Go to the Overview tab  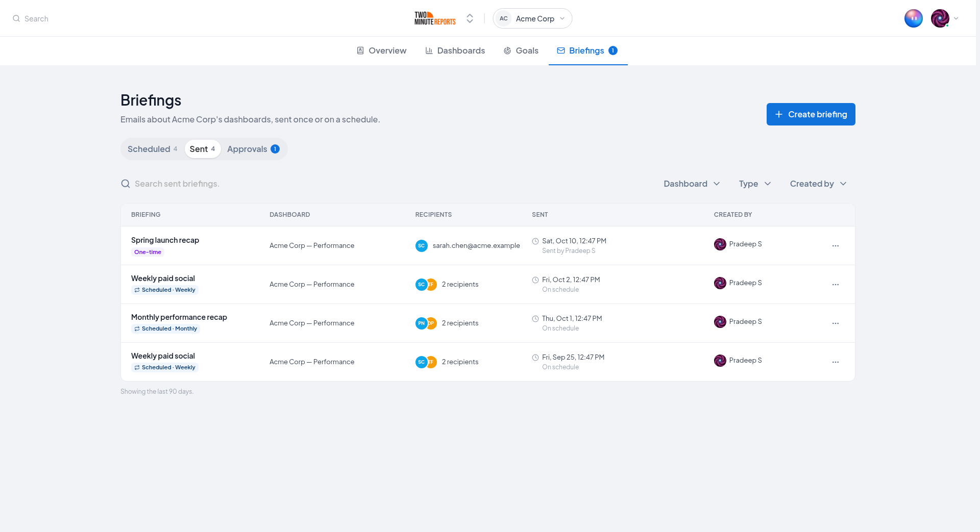point(381,50)
